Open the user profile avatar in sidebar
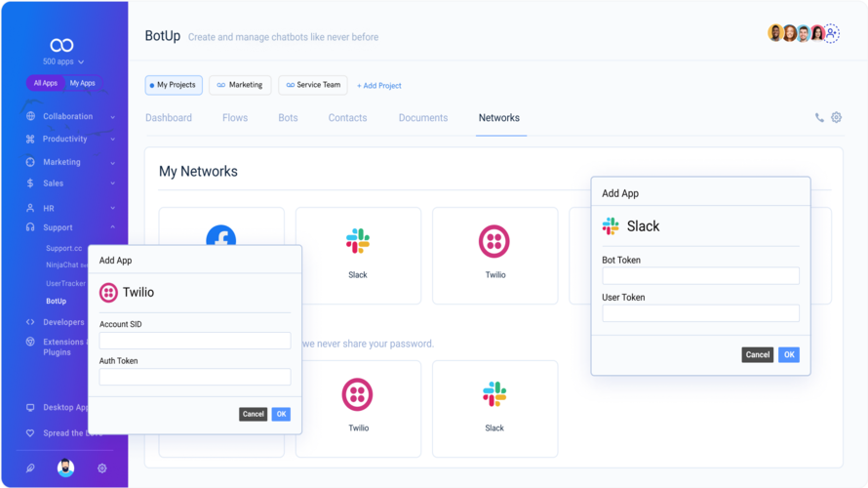The width and height of the screenshot is (868, 488). (66, 468)
